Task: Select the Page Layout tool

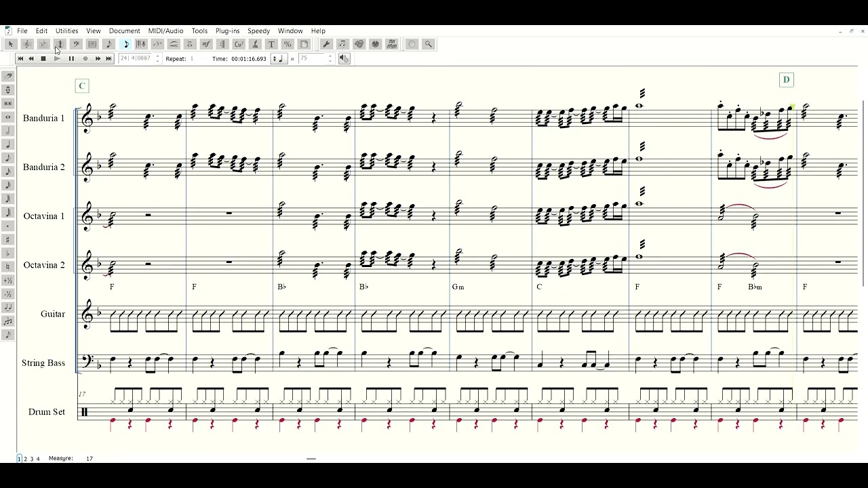Action: point(304,44)
